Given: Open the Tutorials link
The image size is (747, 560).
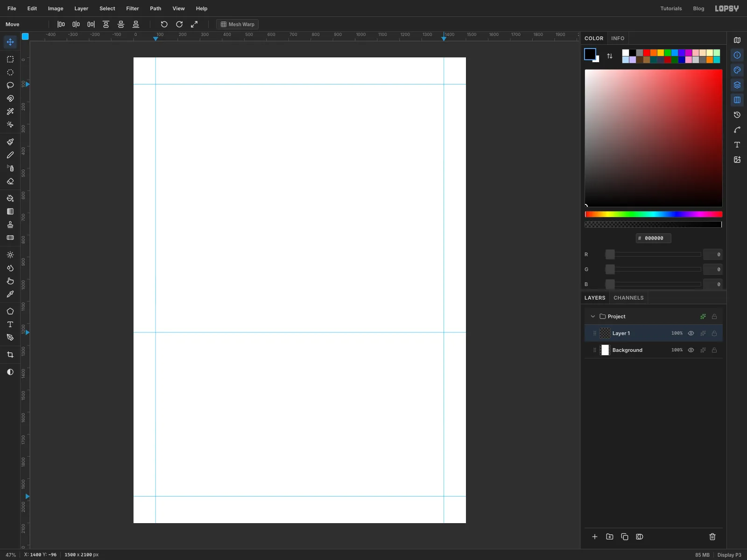Looking at the screenshot, I should click(671, 8).
